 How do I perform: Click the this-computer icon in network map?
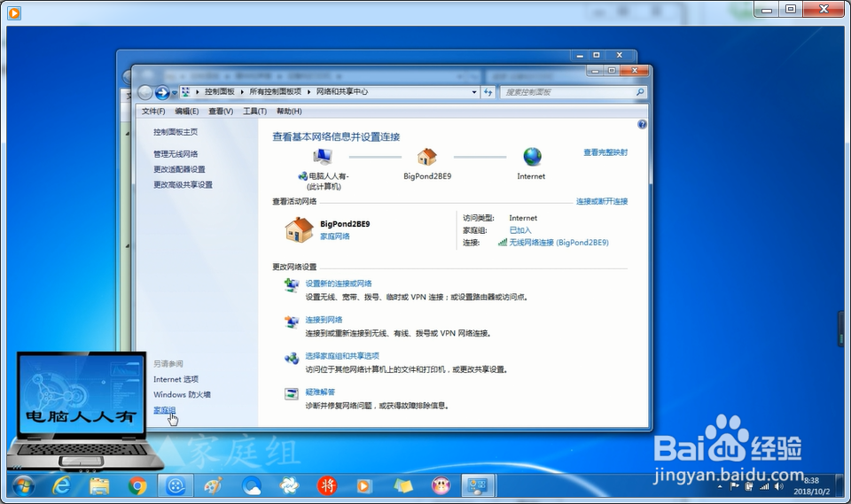click(x=323, y=157)
